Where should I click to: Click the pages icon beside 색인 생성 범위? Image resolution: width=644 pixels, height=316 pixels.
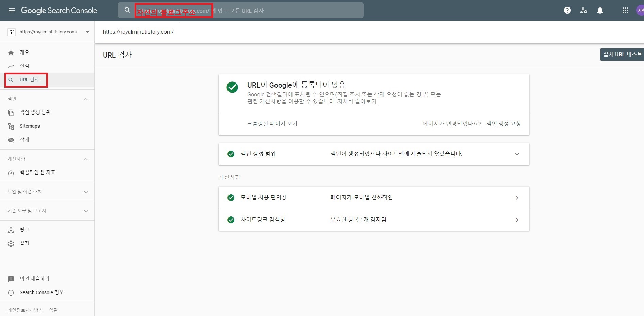point(11,112)
